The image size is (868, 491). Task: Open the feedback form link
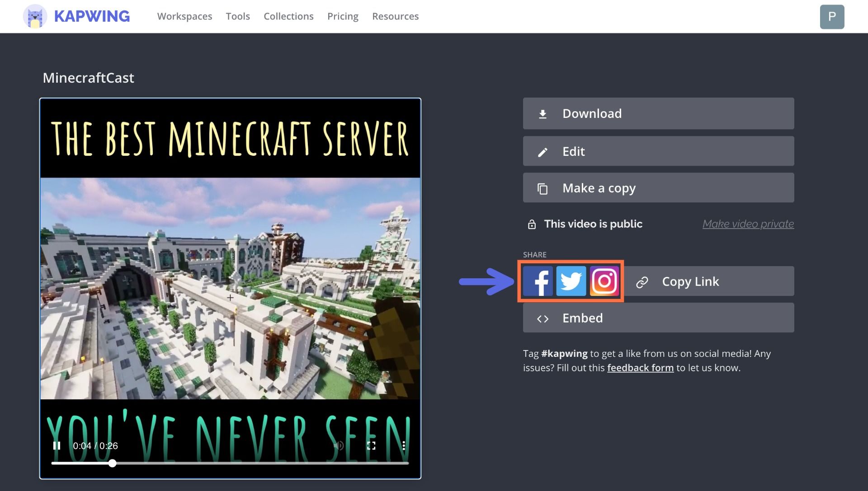640,368
